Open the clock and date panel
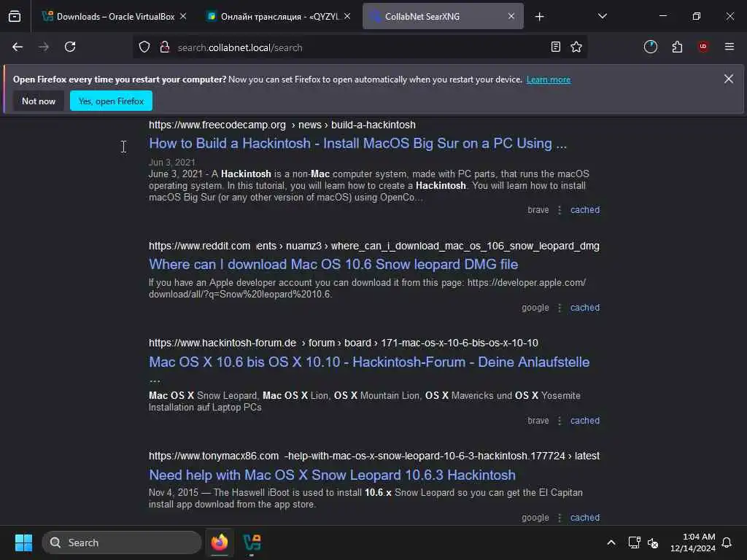This screenshot has height=560, width=747. click(x=693, y=542)
